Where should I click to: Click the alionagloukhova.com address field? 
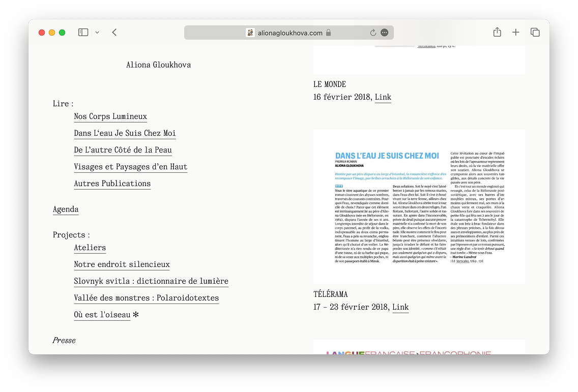pyautogui.click(x=290, y=33)
